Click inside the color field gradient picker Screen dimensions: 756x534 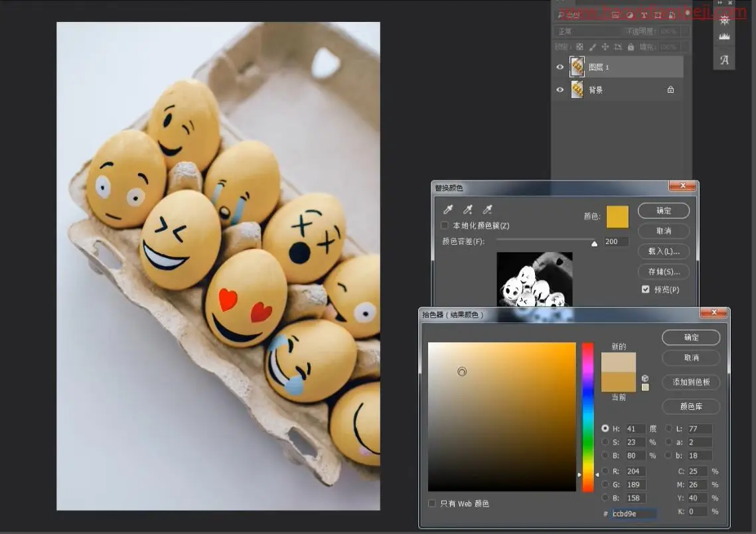502,417
